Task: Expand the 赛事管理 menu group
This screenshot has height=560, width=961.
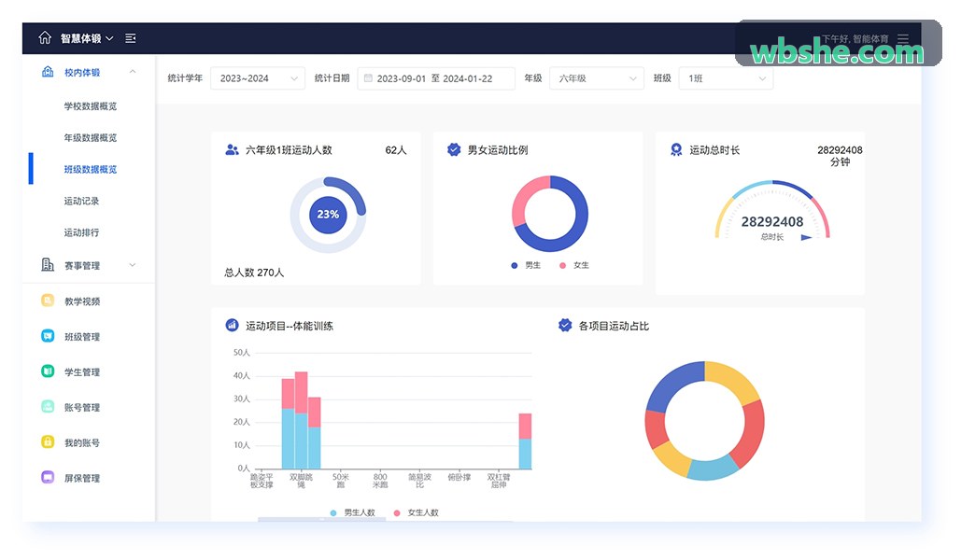Action: pyautogui.click(x=133, y=265)
